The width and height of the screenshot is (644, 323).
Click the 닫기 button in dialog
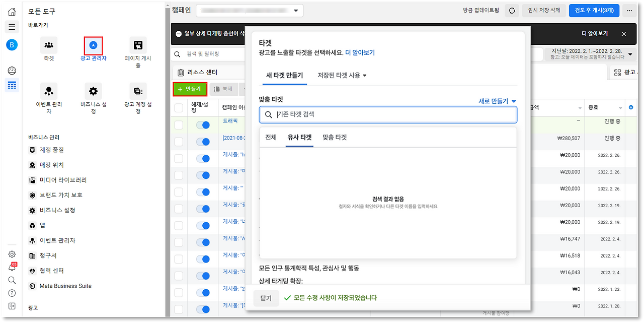point(266,298)
